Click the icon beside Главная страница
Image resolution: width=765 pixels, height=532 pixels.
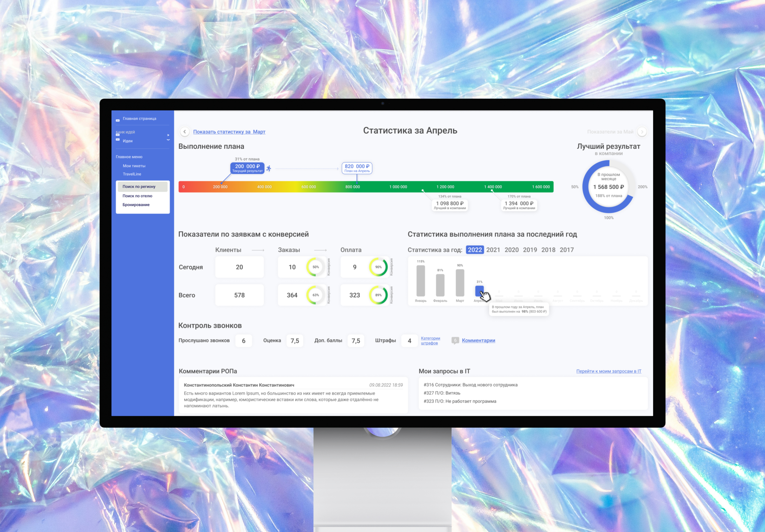[117, 120]
